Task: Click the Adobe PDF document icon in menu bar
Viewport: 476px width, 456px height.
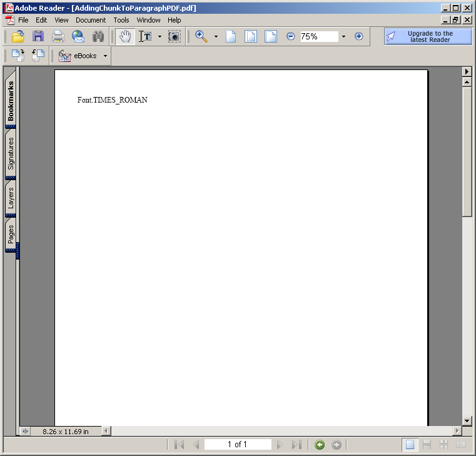Action: click(x=10, y=20)
